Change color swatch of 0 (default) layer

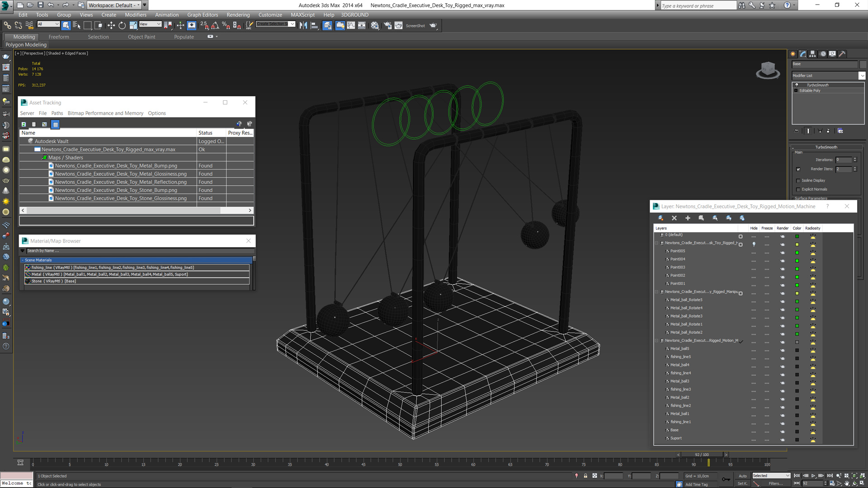(797, 236)
